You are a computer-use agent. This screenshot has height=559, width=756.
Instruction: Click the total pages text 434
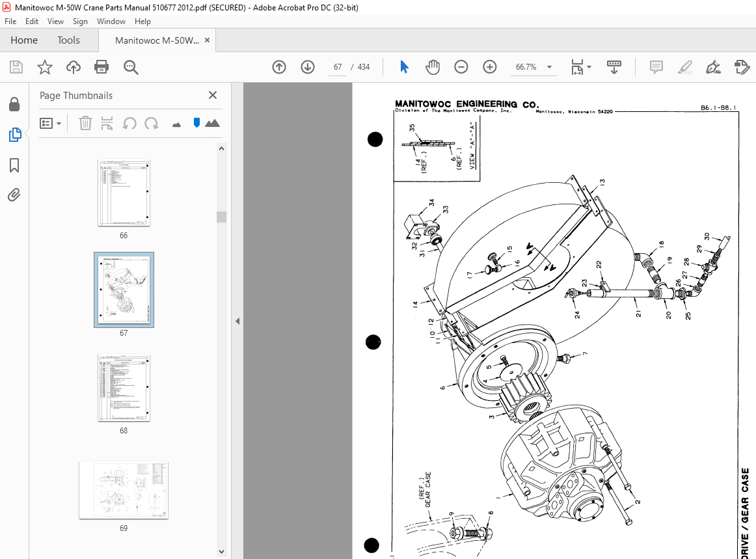364,67
